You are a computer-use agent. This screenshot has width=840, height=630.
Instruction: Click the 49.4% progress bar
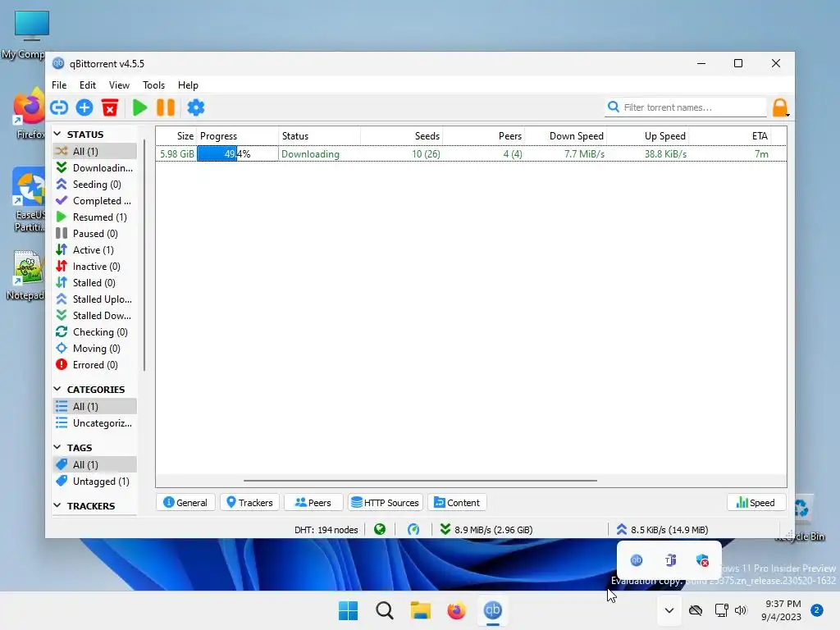click(x=237, y=153)
